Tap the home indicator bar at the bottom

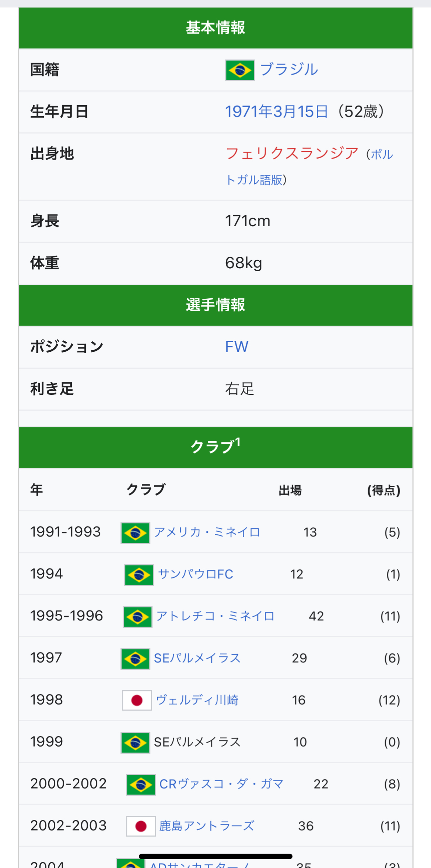pyautogui.click(x=215, y=857)
